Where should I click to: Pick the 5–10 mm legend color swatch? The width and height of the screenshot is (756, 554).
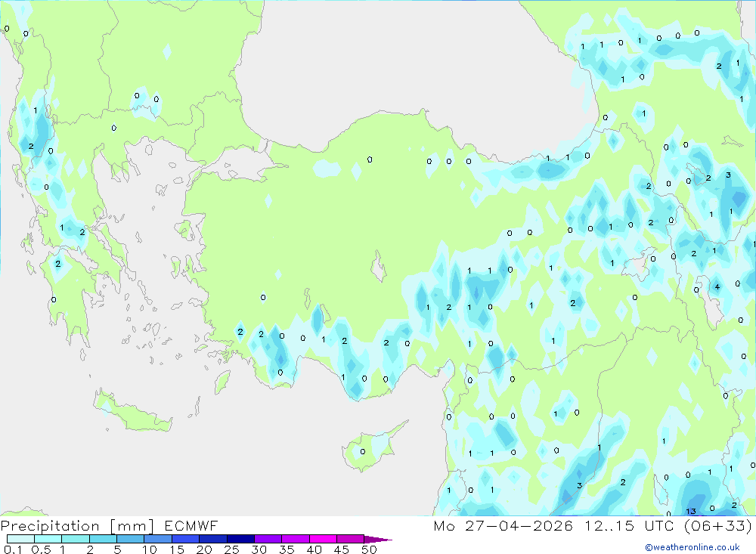tap(130, 539)
